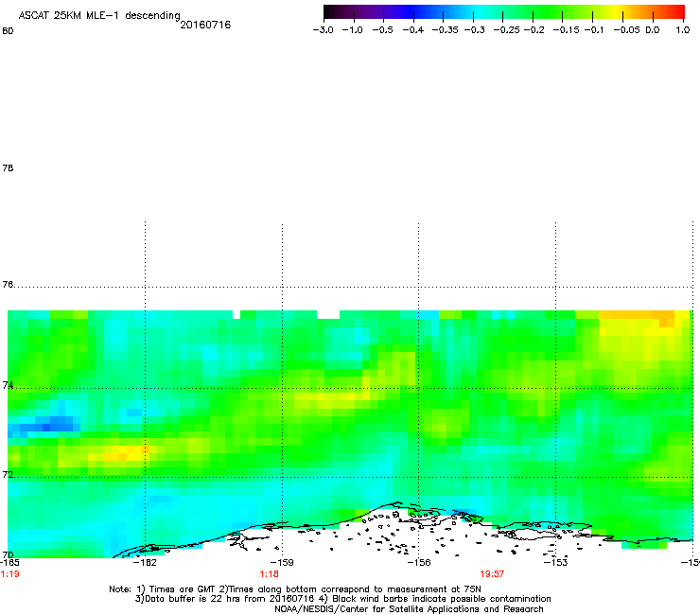Viewport: 700px width, 615px height.
Task: Click the red "19:57" pass time
Action: coord(492,574)
